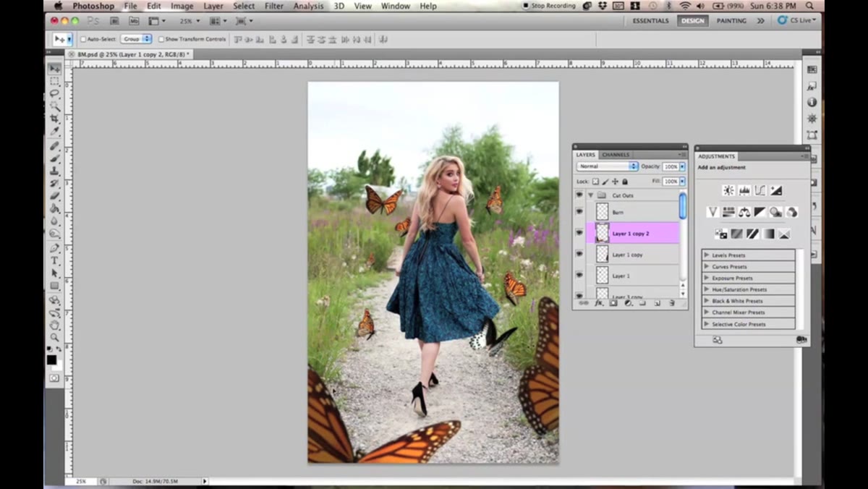The height and width of the screenshot is (489, 868).
Task: Create a new layer
Action: (x=658, y=303)
